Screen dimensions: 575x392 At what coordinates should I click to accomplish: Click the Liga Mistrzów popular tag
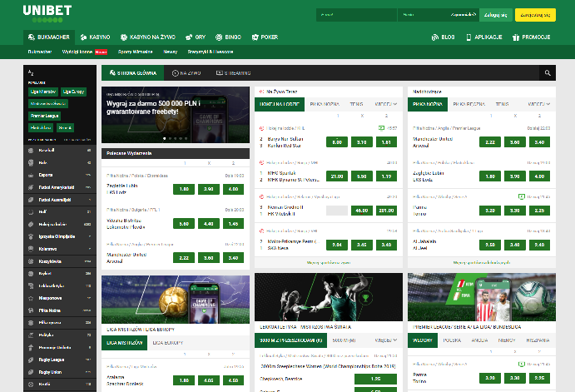coord(43,92)
